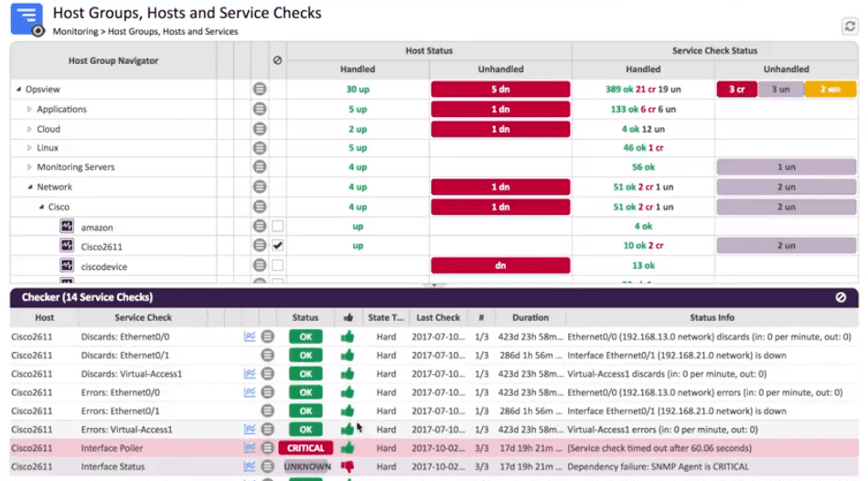The height and width of the screenshot is (481, 868).
Task: Open graph icon for Interface Poller
Action: [x=250, y=448]
